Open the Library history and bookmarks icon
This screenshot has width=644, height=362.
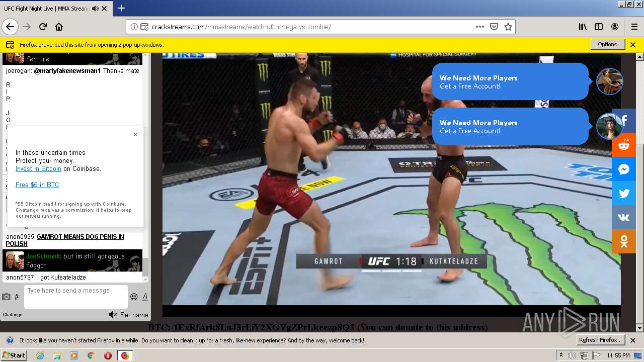(x=583, y=27)
